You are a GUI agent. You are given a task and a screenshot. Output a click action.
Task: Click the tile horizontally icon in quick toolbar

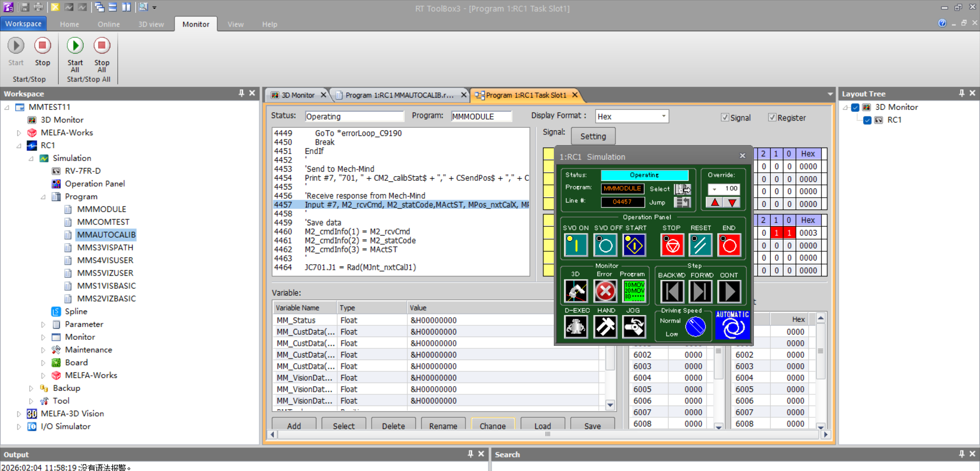tap(113, 7)
